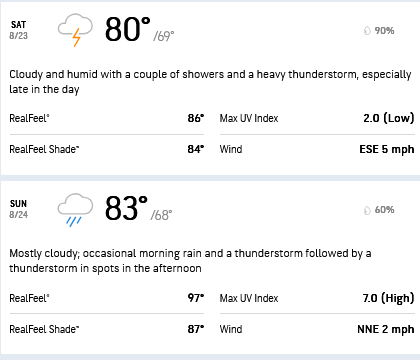420x360 pixels.
Task: Select the 83° high temperature for Sunday
Action: pos(126,208)
